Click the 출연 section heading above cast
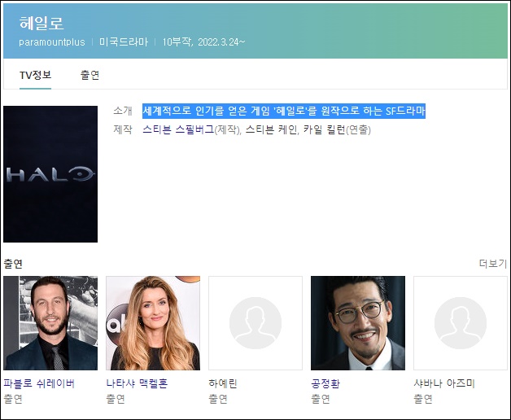The width and height of the screenshot is (511, 420). pyautogui.click(x=13, y=264)
